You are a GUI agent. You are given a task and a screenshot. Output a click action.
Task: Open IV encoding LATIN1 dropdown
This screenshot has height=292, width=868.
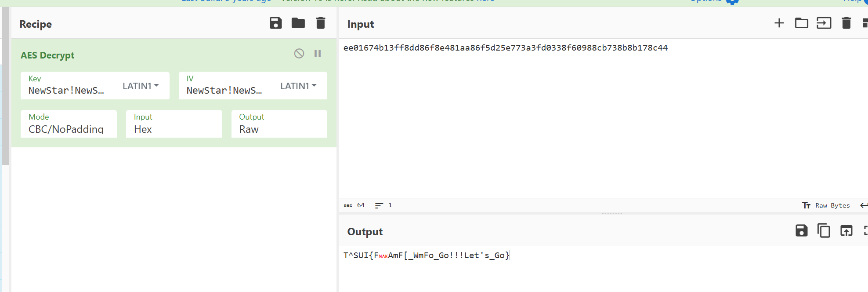coord(298,86)
